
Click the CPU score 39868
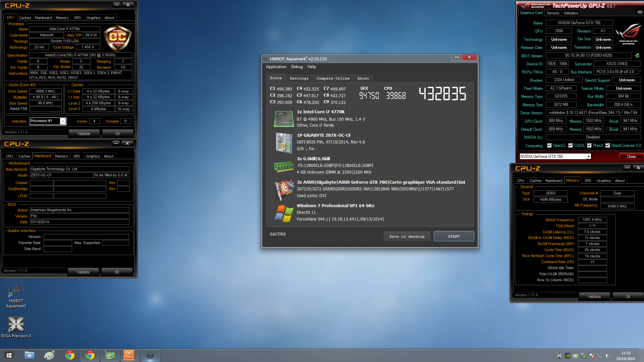click(396, 96)
